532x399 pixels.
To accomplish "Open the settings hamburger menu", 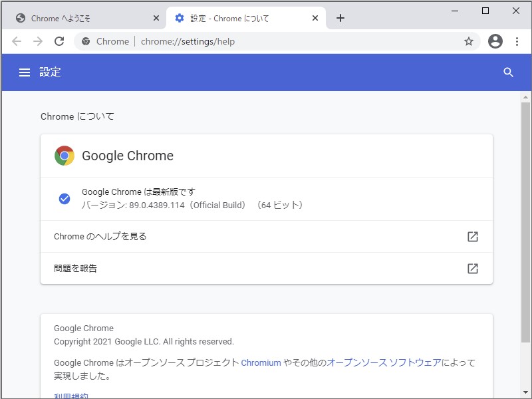I will [x=25, y=72].
